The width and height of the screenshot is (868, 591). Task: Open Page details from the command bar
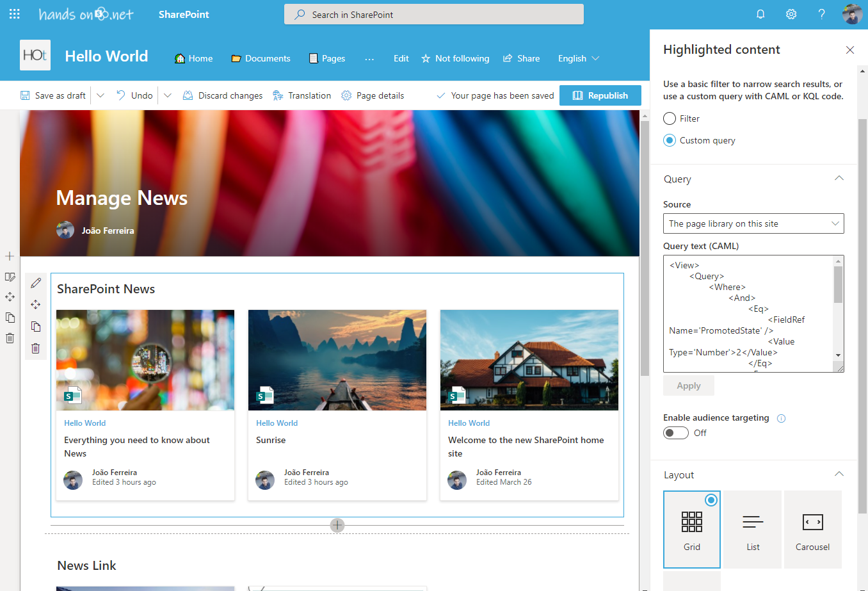pyautogui.click(x=373, y=95)
